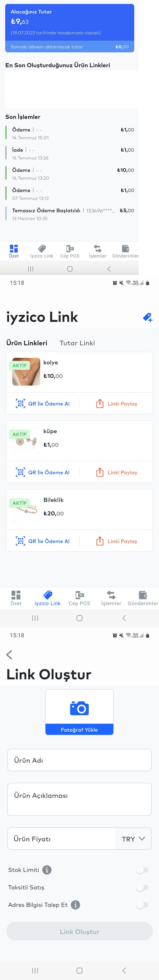Expand the TRY currency dropdown
The image size is (159, 980).
(x=133, y=839)
